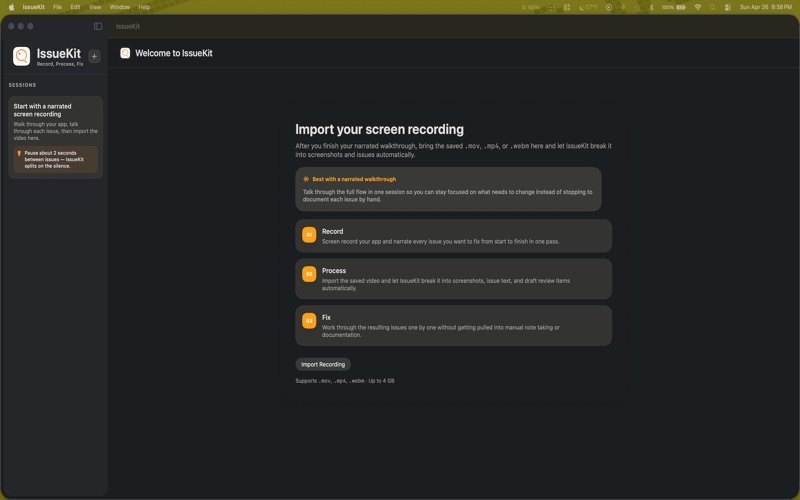Screen dimensions: 800x500
Task: Click the Bluetooth icon in the menu bar
Action: point(652,7)
